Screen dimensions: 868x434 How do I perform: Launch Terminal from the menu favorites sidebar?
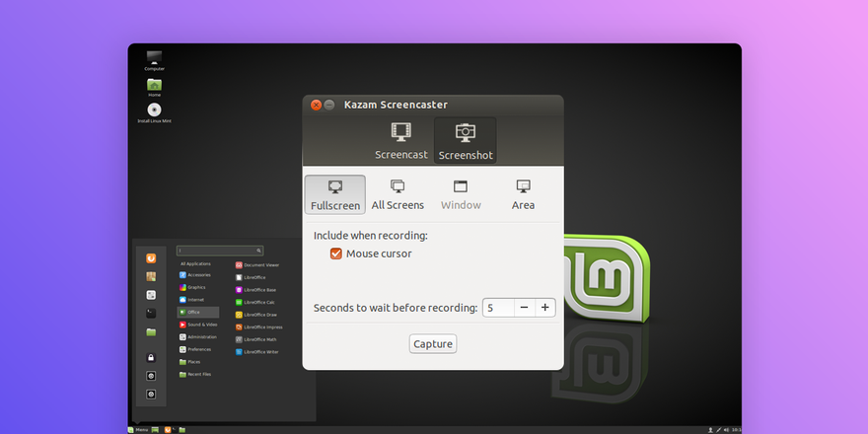(151, 314)
